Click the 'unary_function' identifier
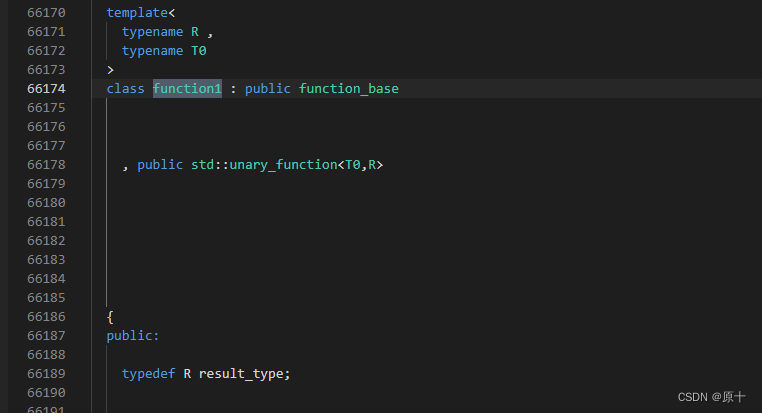 tap(283, 165)
